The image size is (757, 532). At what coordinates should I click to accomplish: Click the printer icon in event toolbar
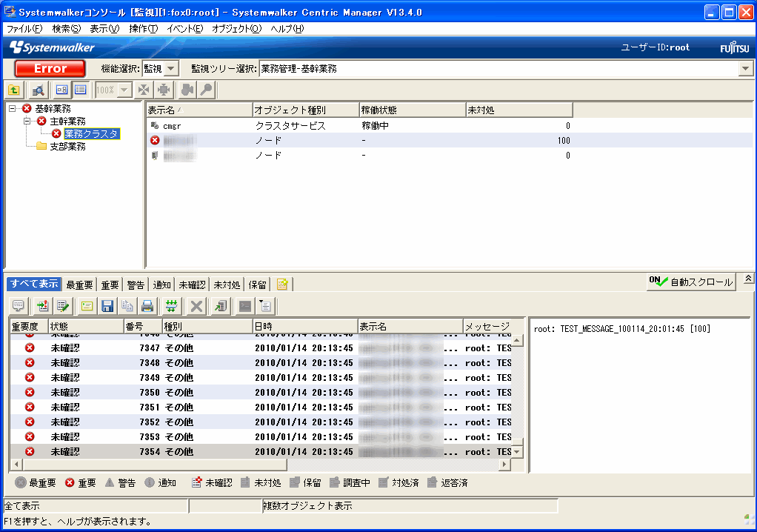(x=147, y=305)
